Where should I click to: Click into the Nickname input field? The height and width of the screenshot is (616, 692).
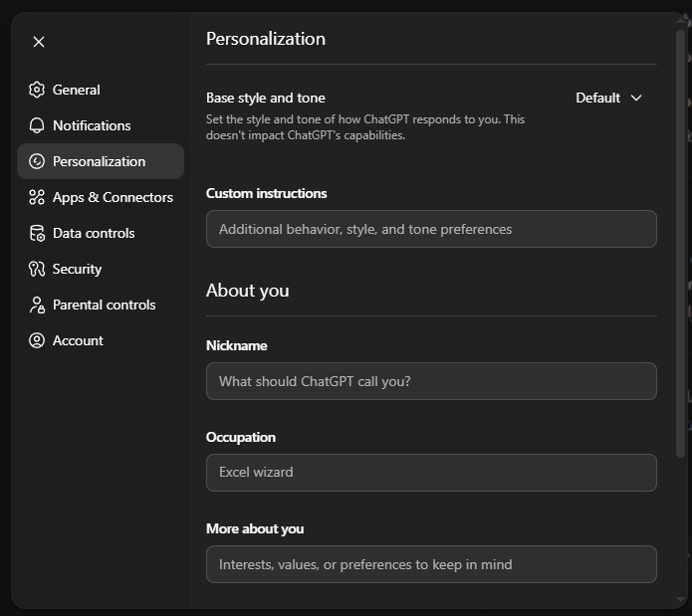click(430, 381)
